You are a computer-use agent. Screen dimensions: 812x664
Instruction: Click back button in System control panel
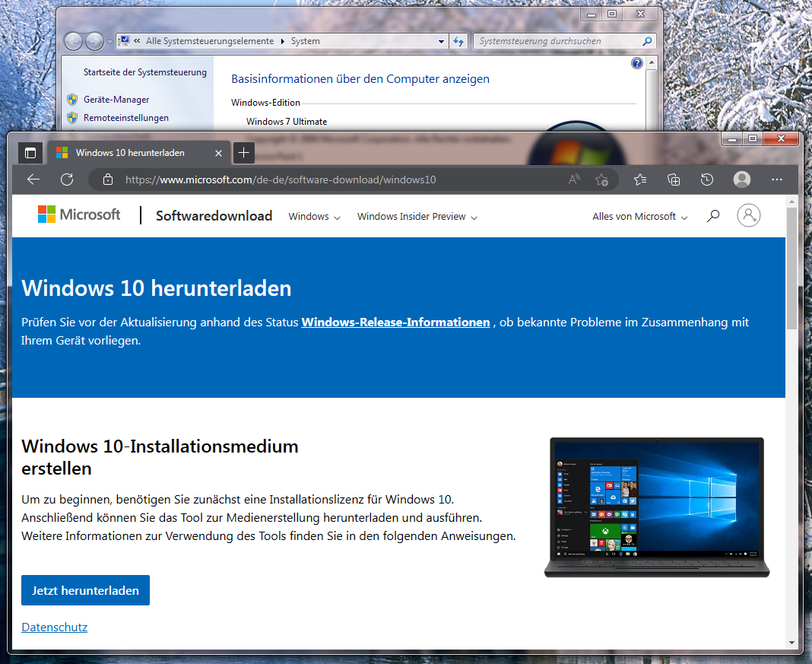[73, 41]
